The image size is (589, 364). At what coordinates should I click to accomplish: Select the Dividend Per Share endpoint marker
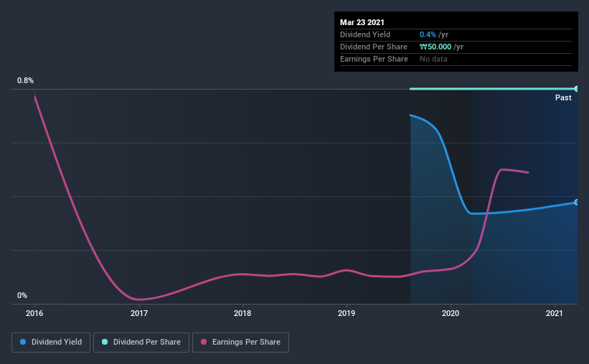point(576,89)
